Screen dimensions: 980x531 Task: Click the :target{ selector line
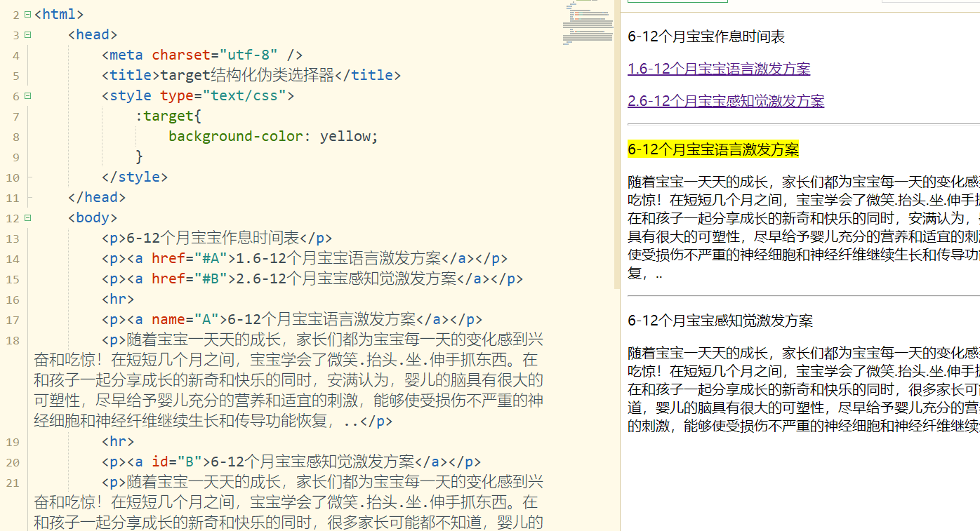168,116
